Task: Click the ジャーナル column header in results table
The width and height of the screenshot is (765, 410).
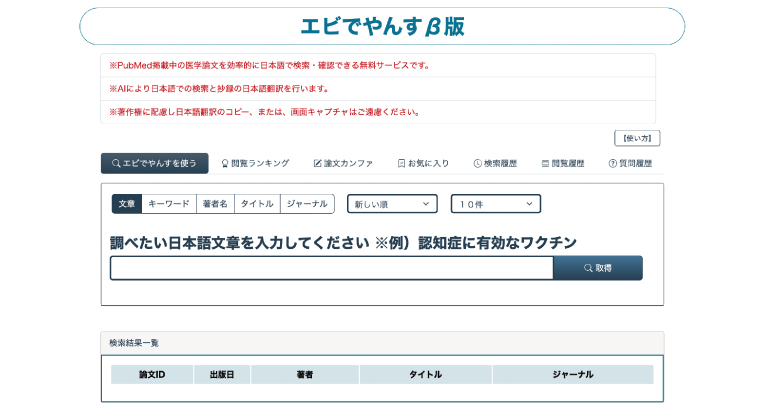Action: point(572,375)
